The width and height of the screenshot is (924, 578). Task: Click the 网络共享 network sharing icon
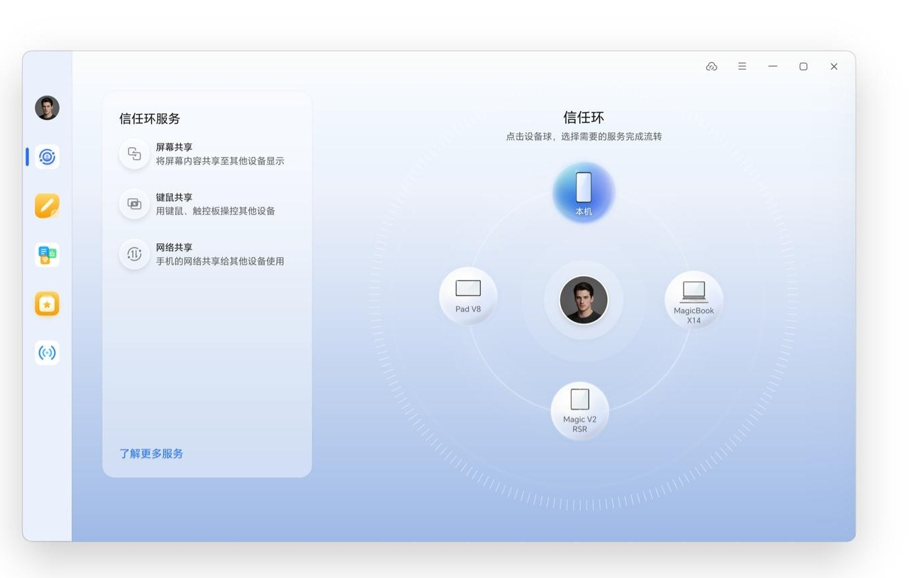[134, 254]
